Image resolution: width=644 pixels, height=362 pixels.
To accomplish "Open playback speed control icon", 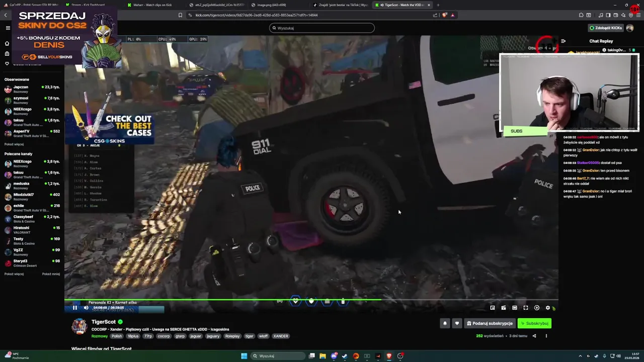I will point(537,308).
